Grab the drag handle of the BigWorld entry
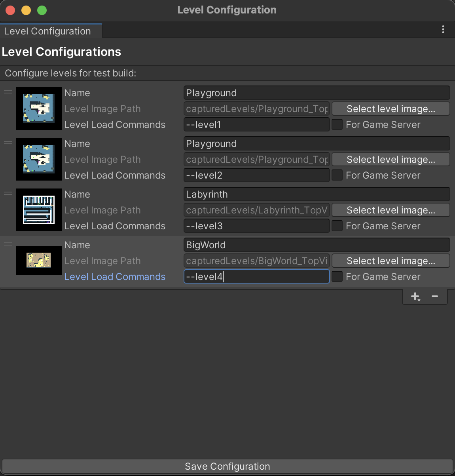Viewport: 455px width, 476px height. pyautogui.click(x=8, y=244)
